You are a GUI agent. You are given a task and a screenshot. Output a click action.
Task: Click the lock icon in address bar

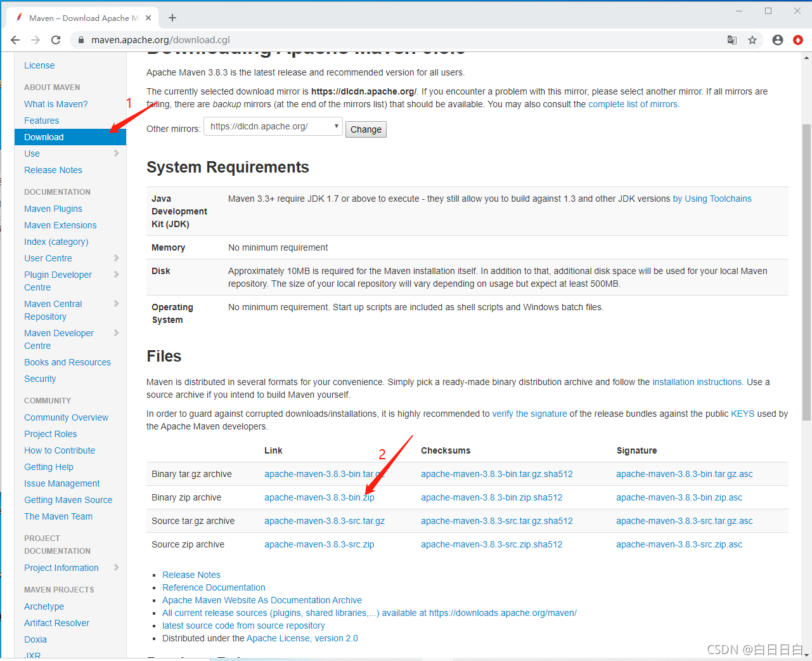(x=81, y=40)
